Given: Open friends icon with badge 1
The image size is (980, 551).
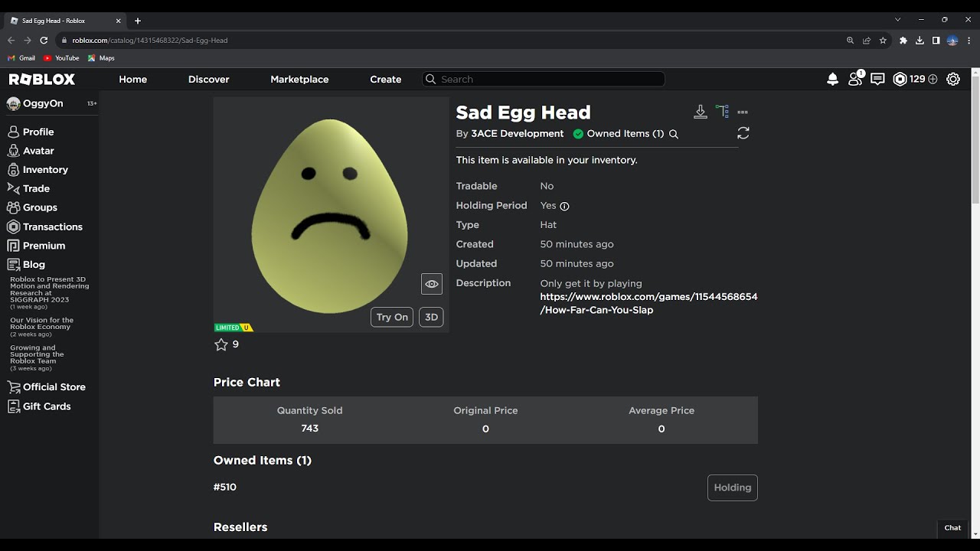Looking at the screenshot, I should click(x=856, y=79).
